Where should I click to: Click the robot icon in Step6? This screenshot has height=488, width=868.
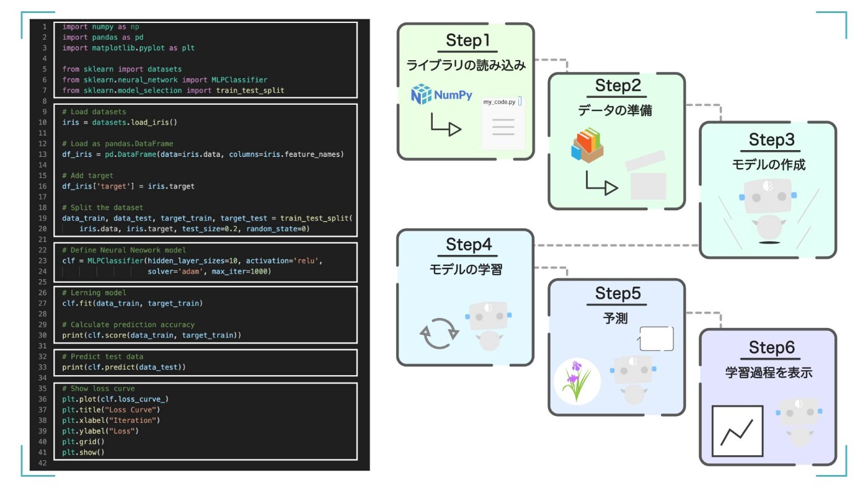coord(799,422)
